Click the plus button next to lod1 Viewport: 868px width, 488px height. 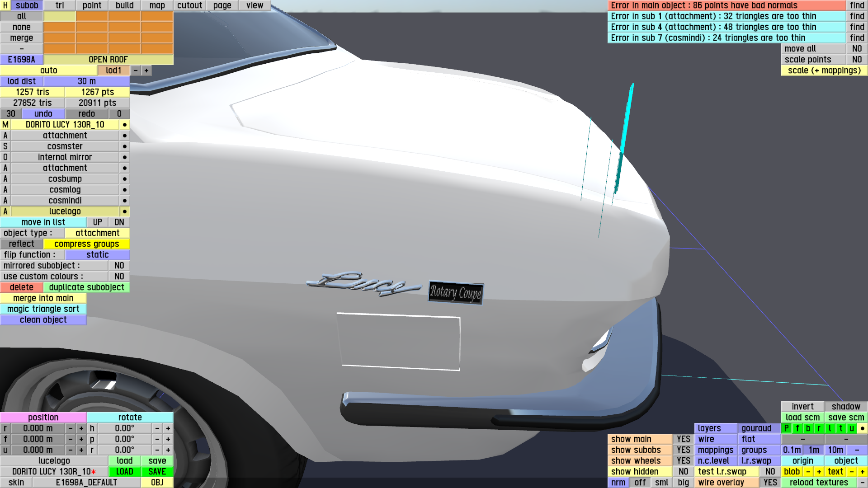coord(146,70)
